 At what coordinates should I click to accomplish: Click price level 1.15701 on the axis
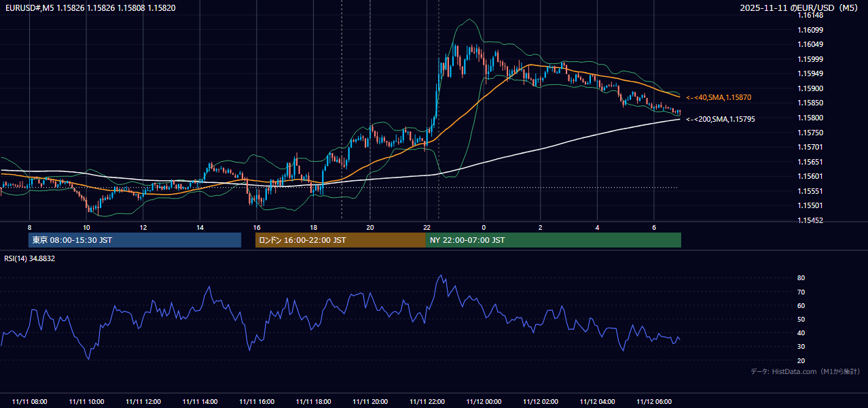[x=810, y=147]
